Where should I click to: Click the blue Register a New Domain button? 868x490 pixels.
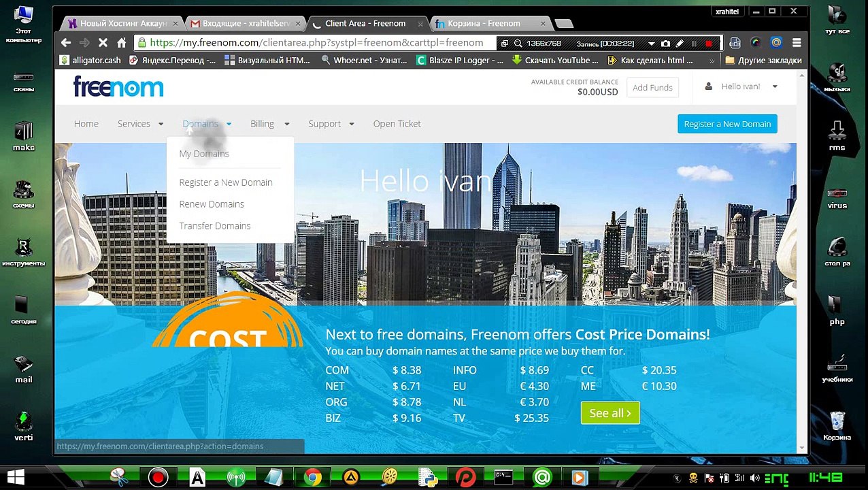(x=727, y=124)
